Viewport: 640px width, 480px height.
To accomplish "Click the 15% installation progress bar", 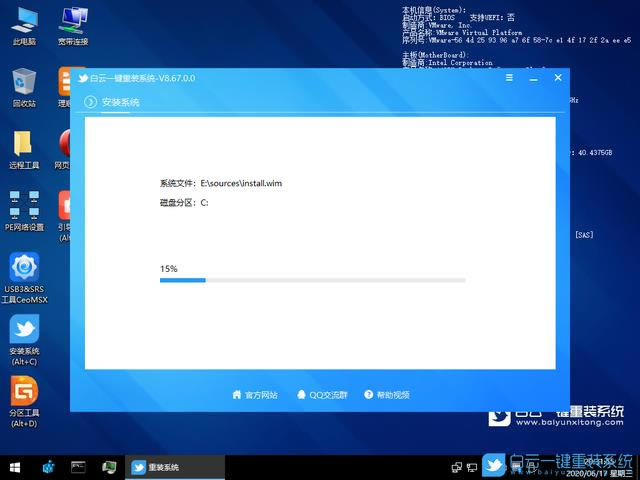I will pos(312,280).
